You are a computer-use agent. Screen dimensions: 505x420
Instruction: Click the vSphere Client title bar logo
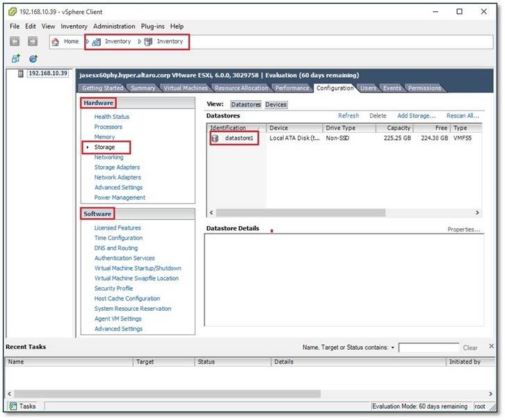point(13,12)
